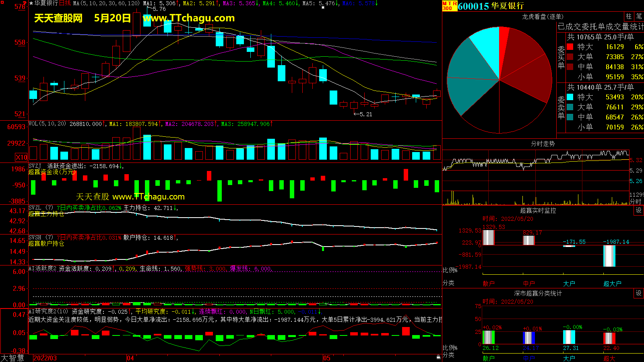
Task: Click the X10 volume scale icon
Action: coord(21,157)
